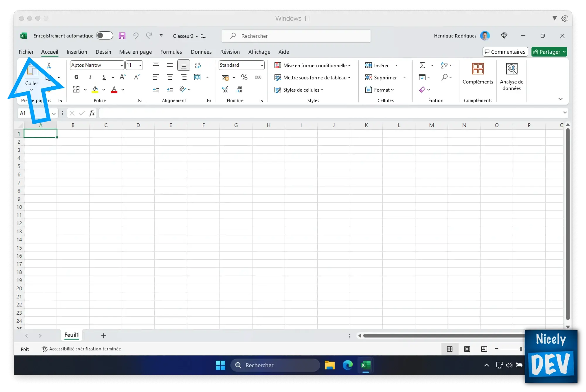Click the percent style icon
This screenshot has width=586, height=392.
[244, 77]
